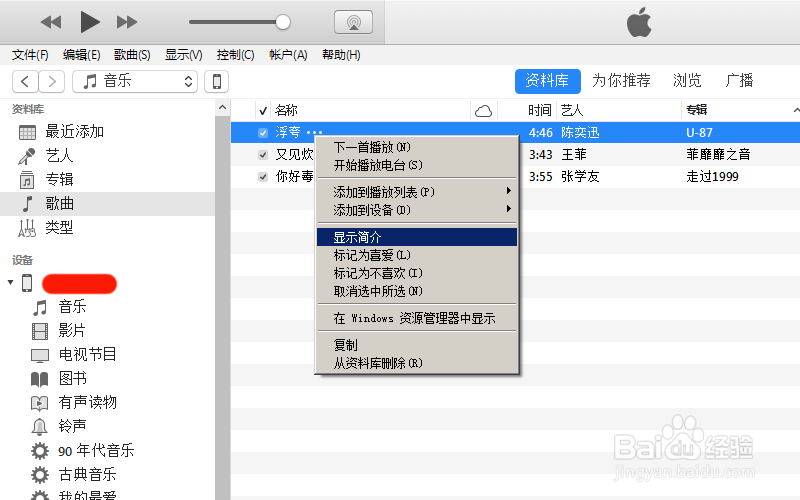Select 歌曲 in the library sidebar
The image size is (800, 500).
[x=107, y=204]
